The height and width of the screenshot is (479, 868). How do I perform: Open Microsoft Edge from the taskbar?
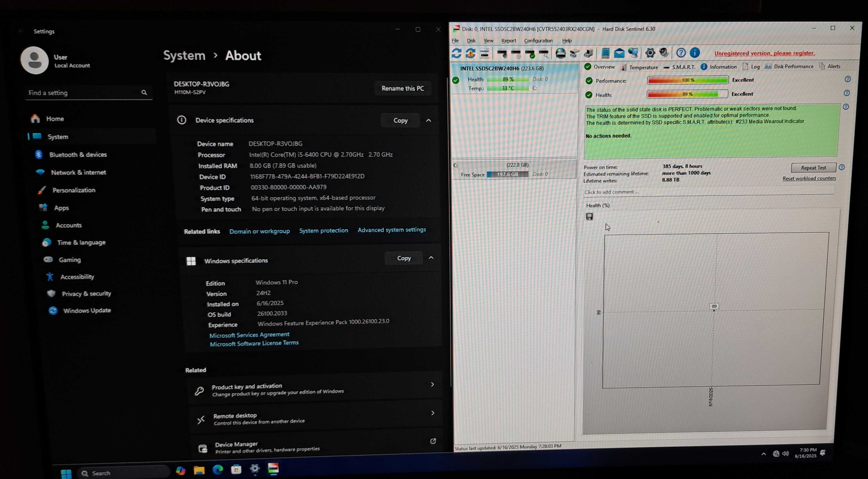(x=218, y=469)
